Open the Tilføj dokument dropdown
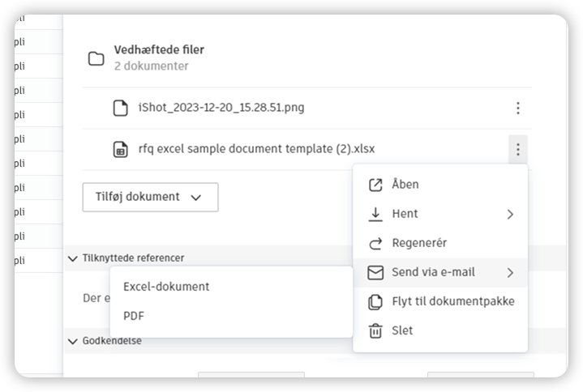 150,197
